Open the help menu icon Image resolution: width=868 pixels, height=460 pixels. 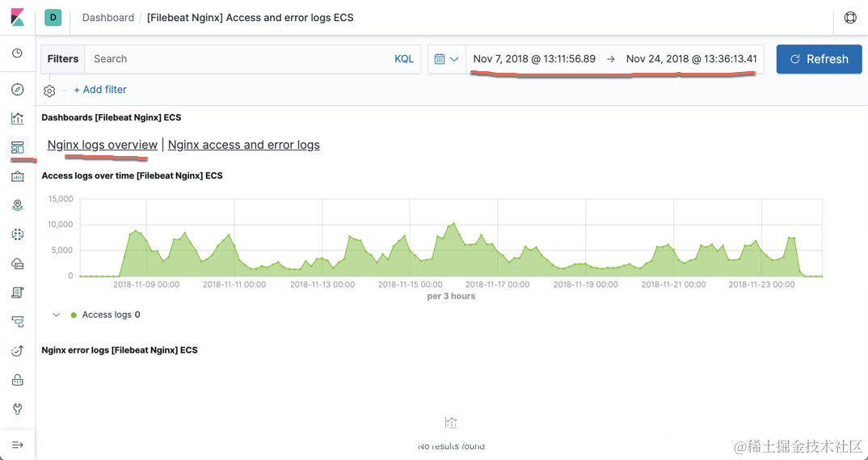(x=850, y=17)
